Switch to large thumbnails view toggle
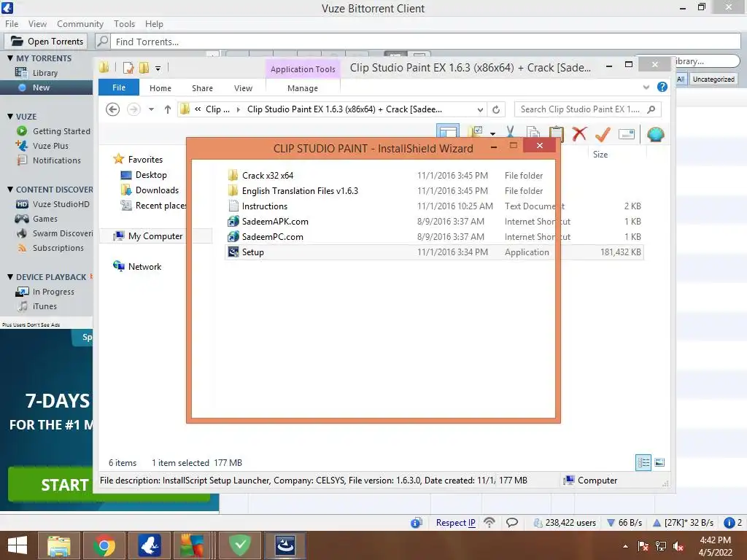 pyautogui.click(x=659, y=462)
